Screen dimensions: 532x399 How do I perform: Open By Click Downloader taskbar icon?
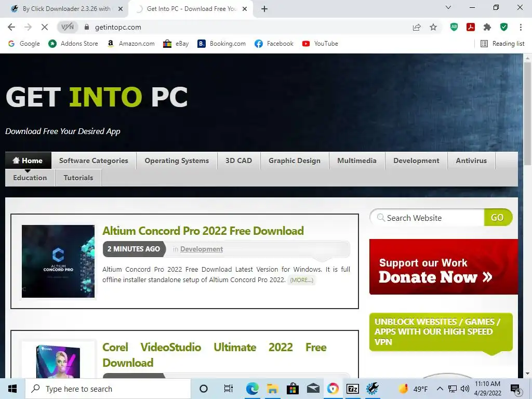point(373,389)
